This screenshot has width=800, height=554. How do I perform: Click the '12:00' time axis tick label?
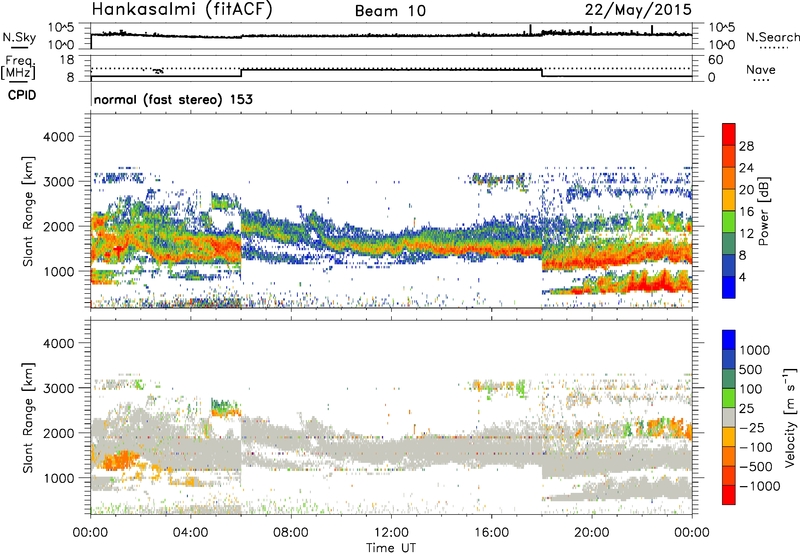click(391, 533)
